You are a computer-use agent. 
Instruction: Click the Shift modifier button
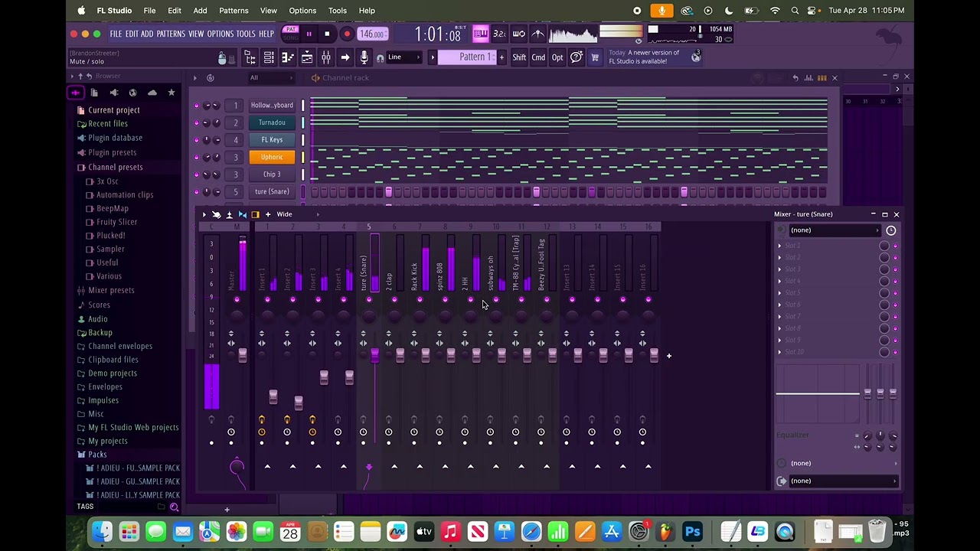519,57
